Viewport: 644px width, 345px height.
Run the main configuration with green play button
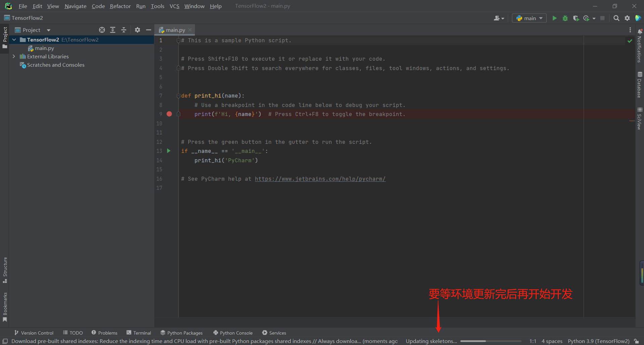pyautogui.click(x=554, y=18)
